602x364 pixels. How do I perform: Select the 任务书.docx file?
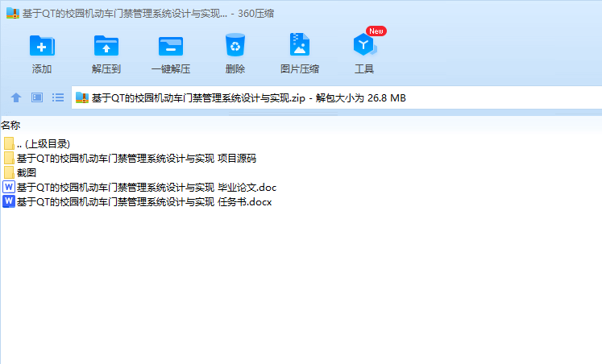(x=138, y=202)
